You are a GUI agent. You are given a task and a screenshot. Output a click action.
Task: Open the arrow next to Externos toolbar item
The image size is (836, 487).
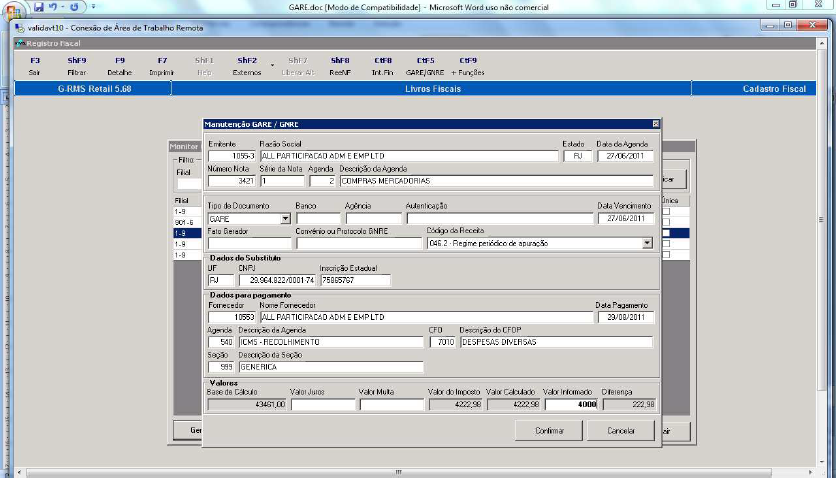tap(271, 66)
